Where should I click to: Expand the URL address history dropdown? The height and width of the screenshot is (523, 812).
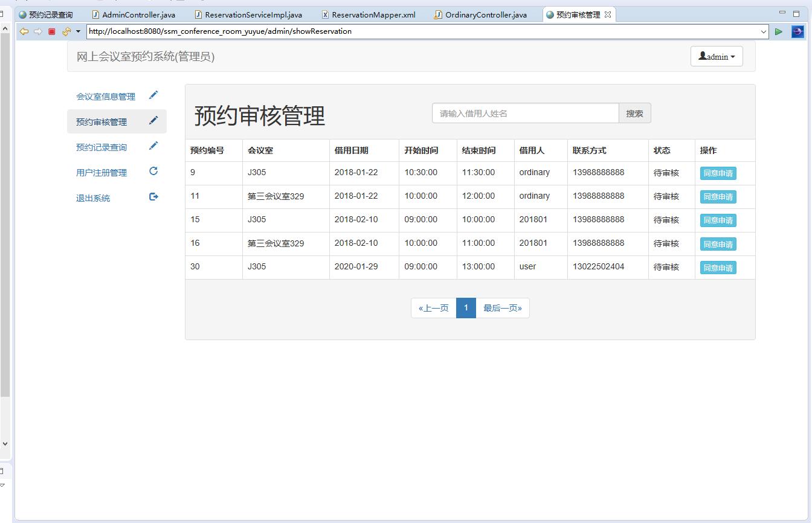coord(764,31)
